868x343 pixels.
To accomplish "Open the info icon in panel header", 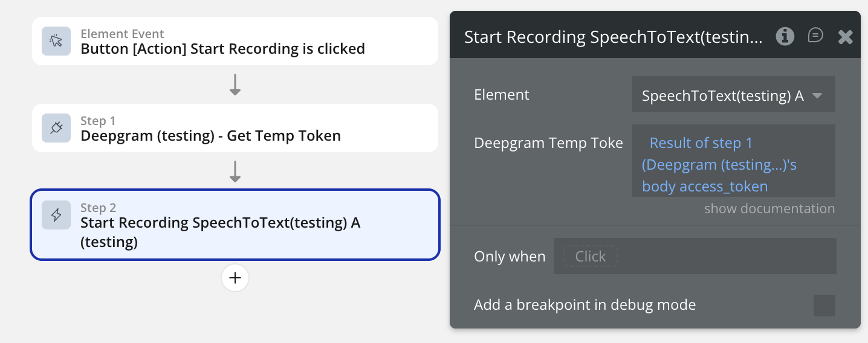I will coord(785,36).
